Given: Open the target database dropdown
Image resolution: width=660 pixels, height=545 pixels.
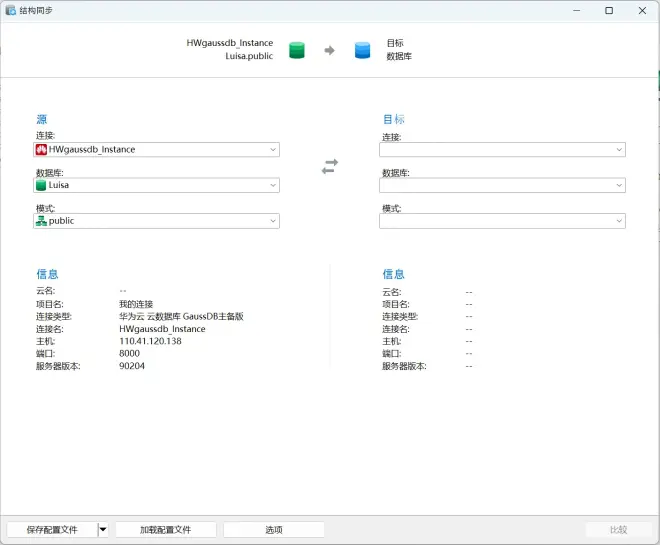Looking at the screenshot, I should pyautogui.click(x=502, y=185).
